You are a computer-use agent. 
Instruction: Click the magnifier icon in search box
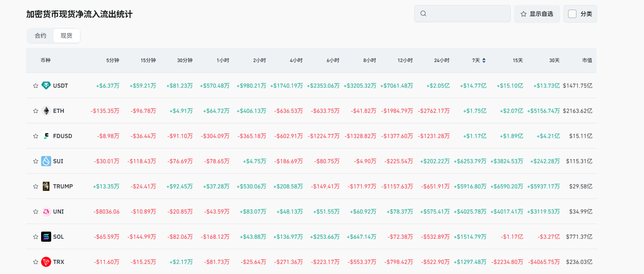[x=423, y=13]
